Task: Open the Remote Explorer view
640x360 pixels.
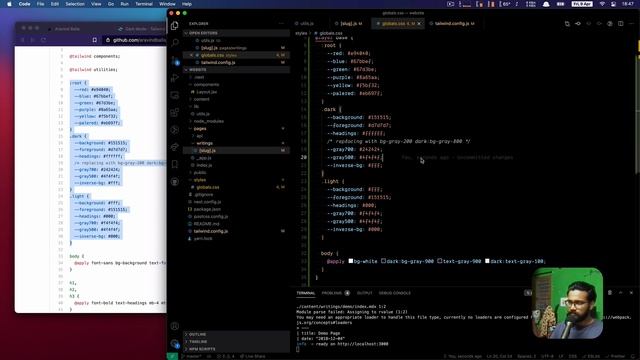Action: coord(175,95)
